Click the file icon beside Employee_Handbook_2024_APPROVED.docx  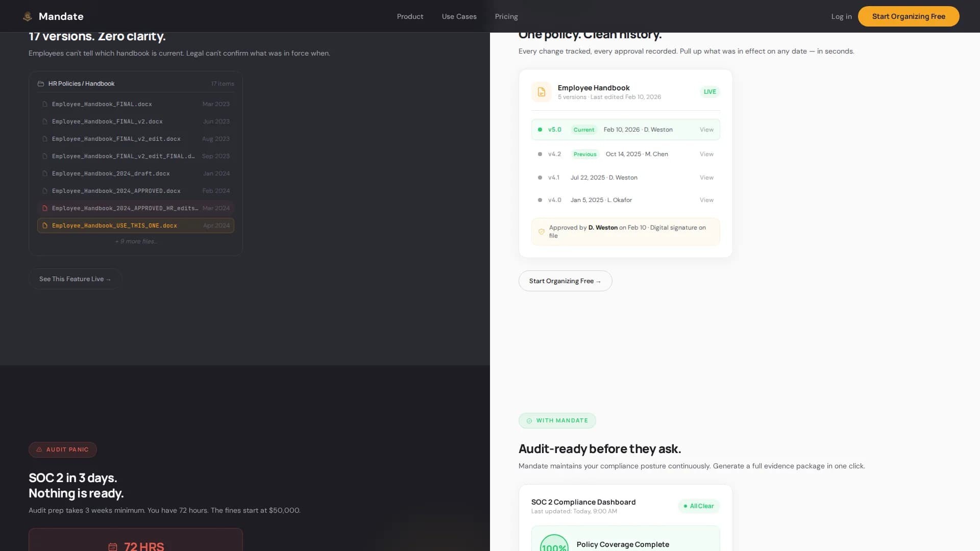click(x=45, y=191)
